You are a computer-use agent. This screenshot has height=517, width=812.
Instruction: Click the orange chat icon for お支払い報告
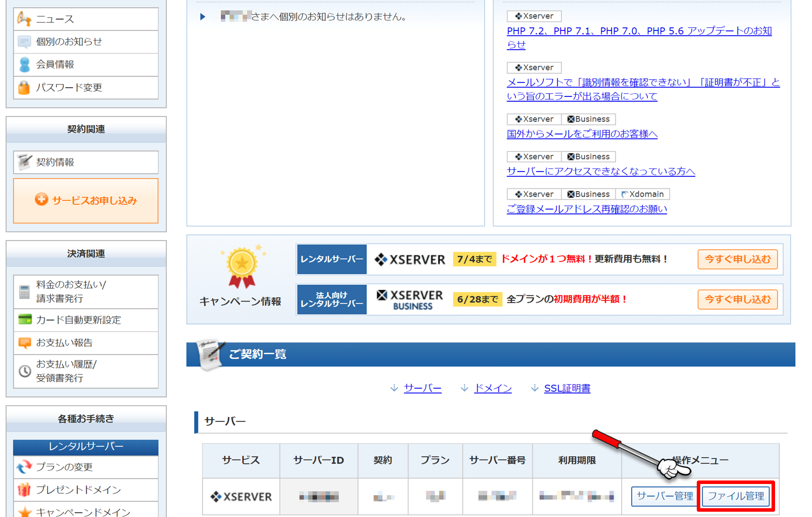pyautogui.click(x=25, y=343)
